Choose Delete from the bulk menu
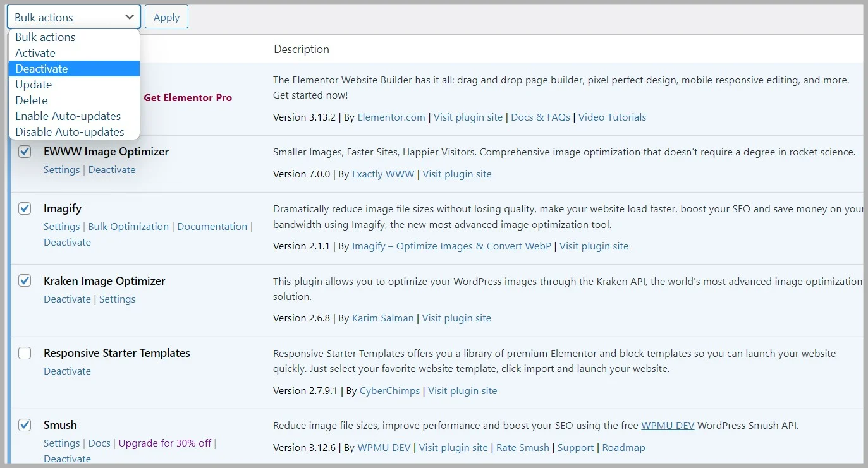 [74, 100]
